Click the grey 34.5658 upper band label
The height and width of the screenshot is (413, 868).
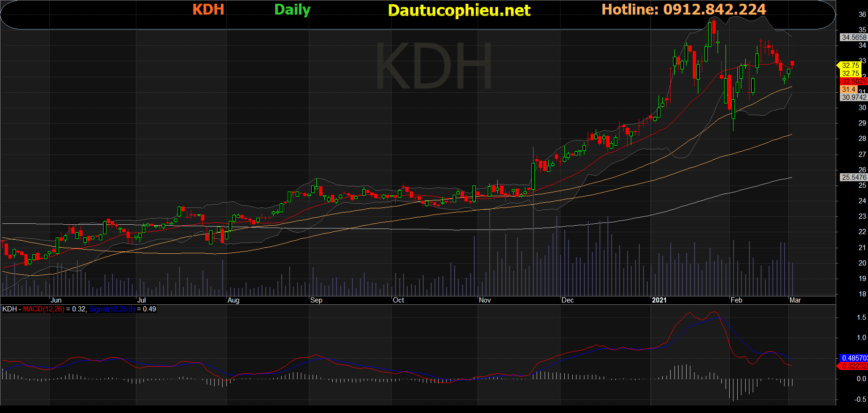853,37
